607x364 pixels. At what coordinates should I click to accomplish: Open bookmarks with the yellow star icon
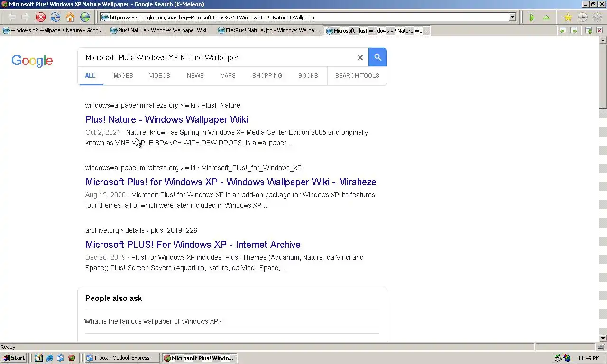pos(568,18)
